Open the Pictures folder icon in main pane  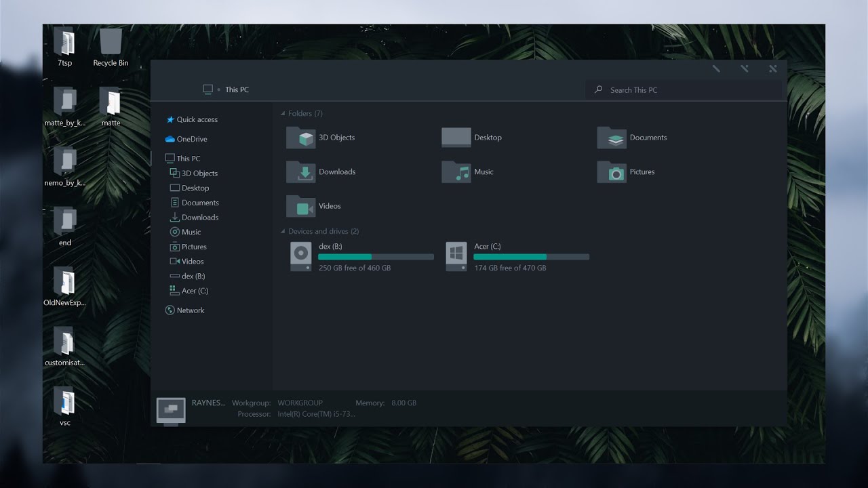pos(612,171)
